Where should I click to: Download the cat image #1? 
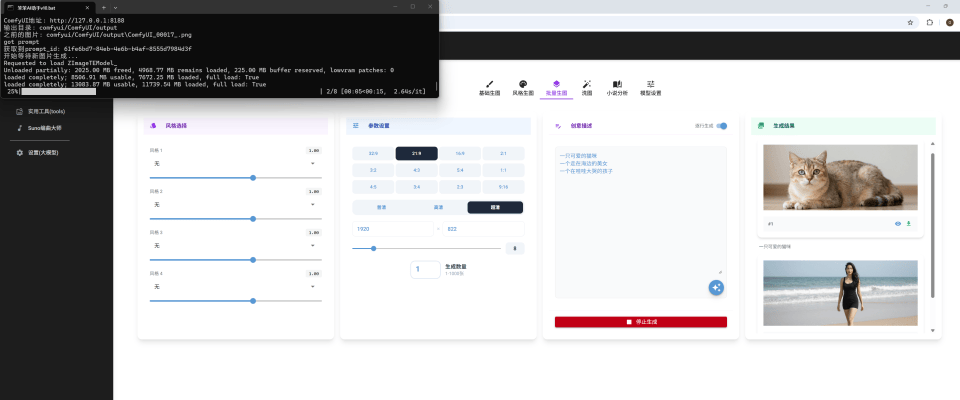pos(909,224)
